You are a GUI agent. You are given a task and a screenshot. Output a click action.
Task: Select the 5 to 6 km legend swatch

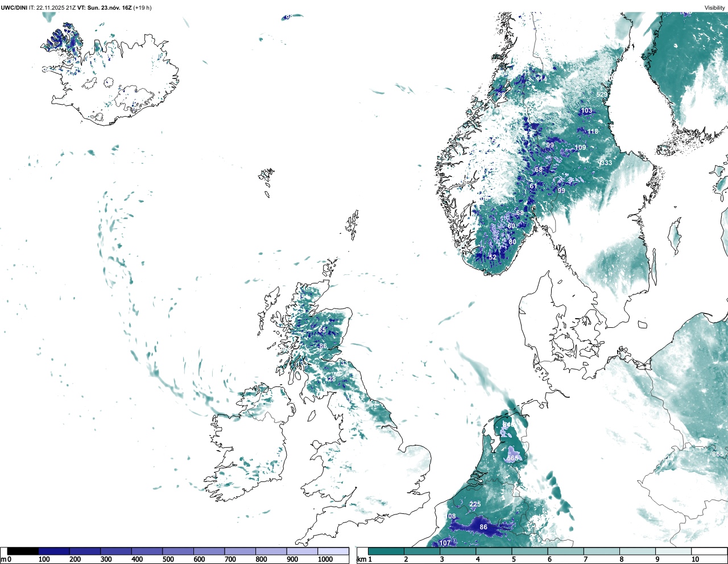pos(530,551)
